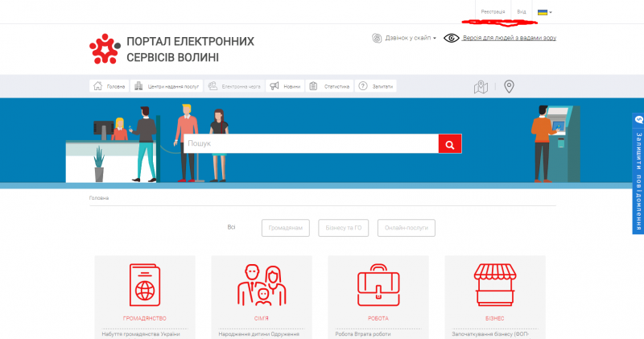Open version for visually impaired link
This screenshot has width=644, height=339.
510,38
